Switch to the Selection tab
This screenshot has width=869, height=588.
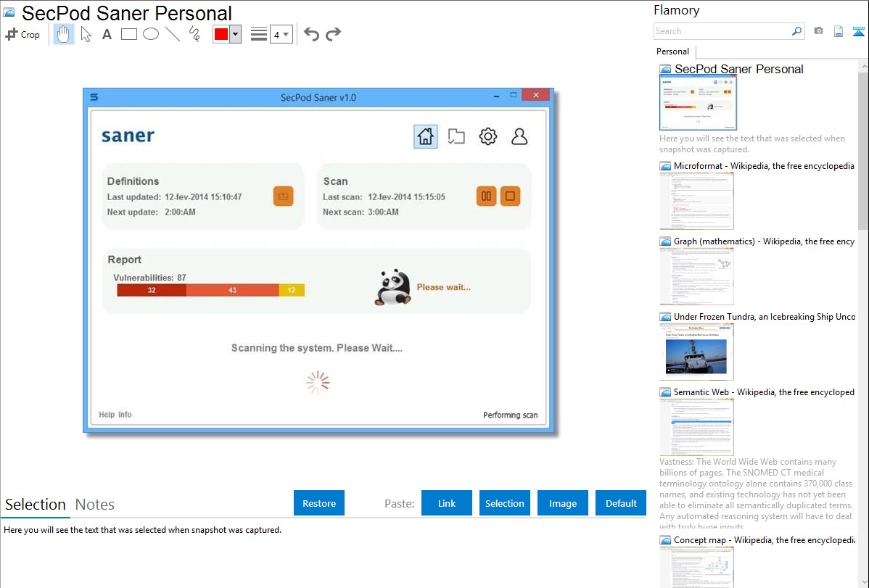click(36, 505)
